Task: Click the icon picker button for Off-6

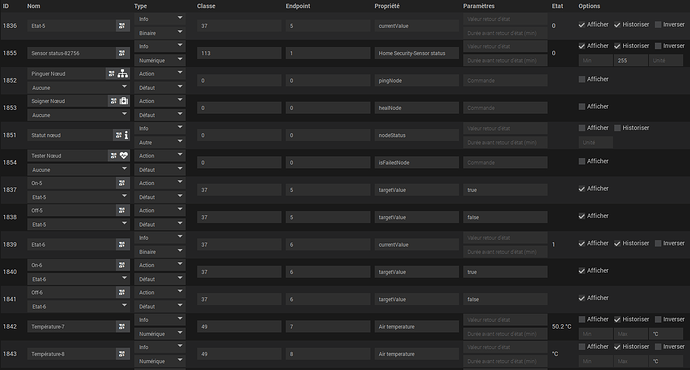Action: pos(122,293)
